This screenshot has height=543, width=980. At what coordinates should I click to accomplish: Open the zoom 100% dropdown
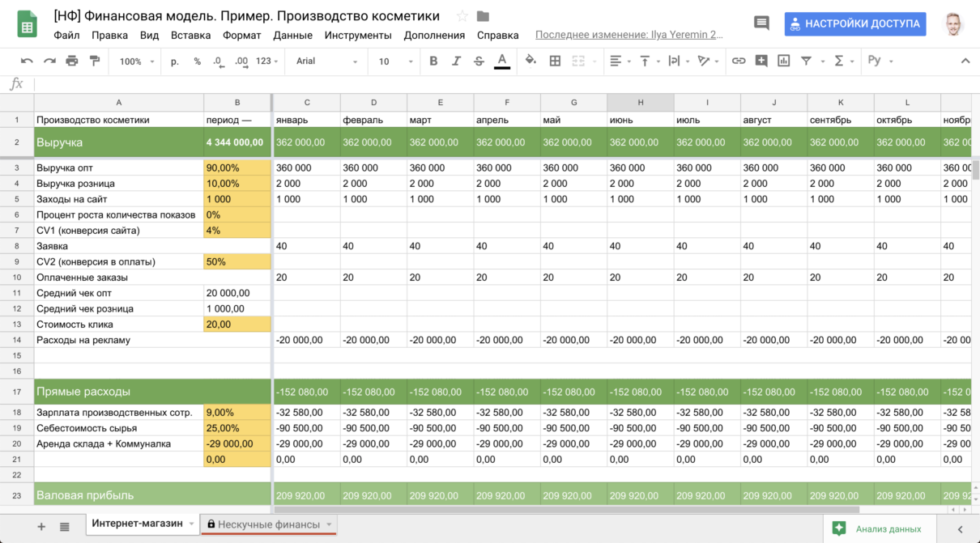tap(134, 61)
